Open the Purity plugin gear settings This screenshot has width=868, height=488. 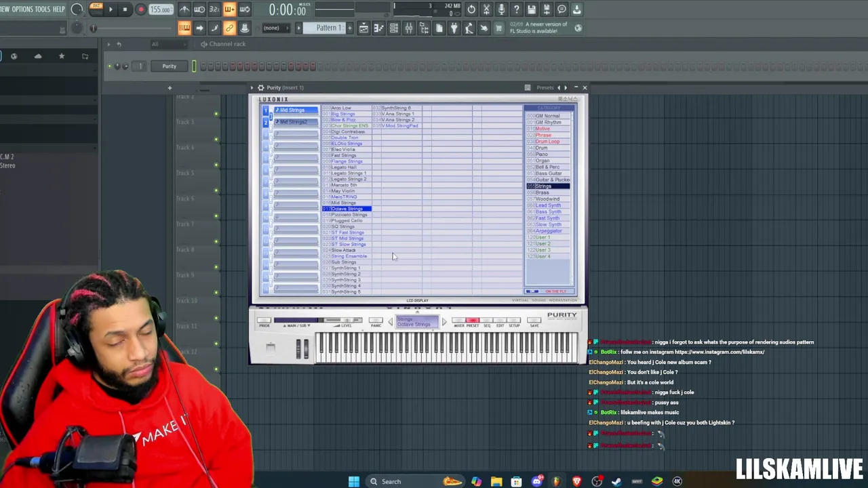click(260, 87)
